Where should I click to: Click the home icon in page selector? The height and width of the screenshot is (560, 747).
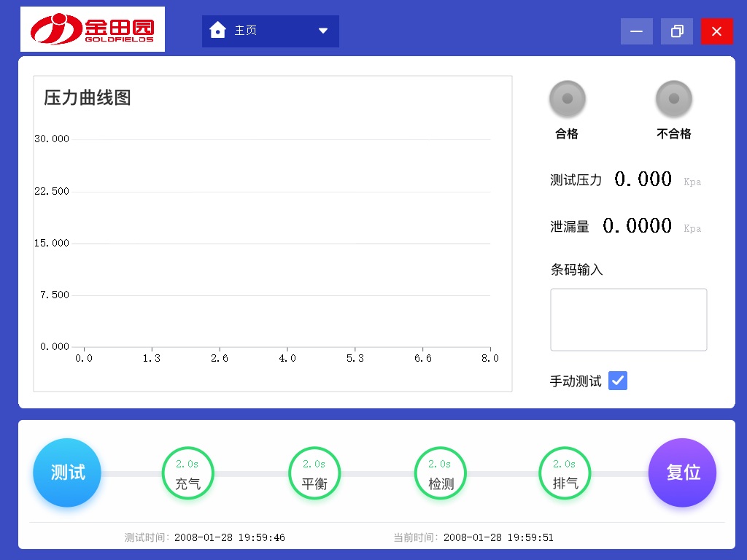(217, 30)
